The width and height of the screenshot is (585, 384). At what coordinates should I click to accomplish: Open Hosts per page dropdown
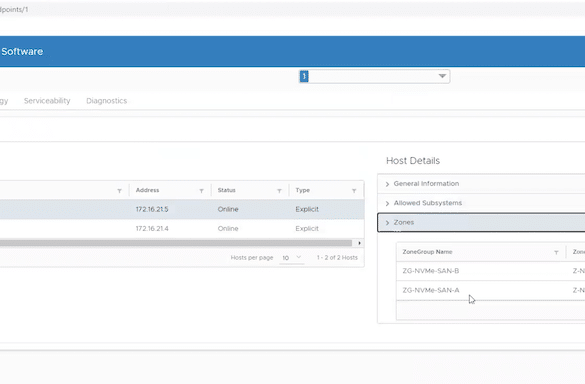tap(291, 257)
